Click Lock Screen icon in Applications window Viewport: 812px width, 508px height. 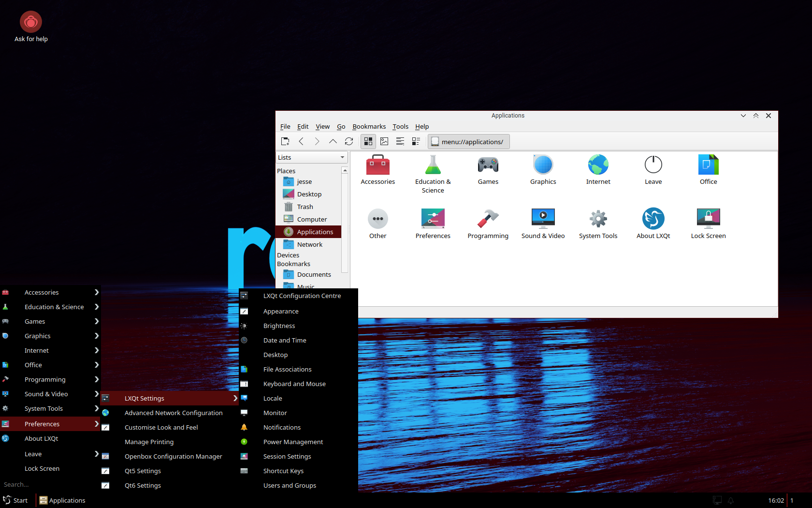click(x=709, y=219)
